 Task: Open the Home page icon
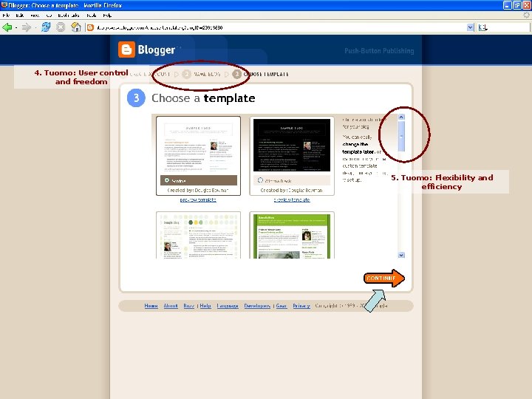pos(75,27)
